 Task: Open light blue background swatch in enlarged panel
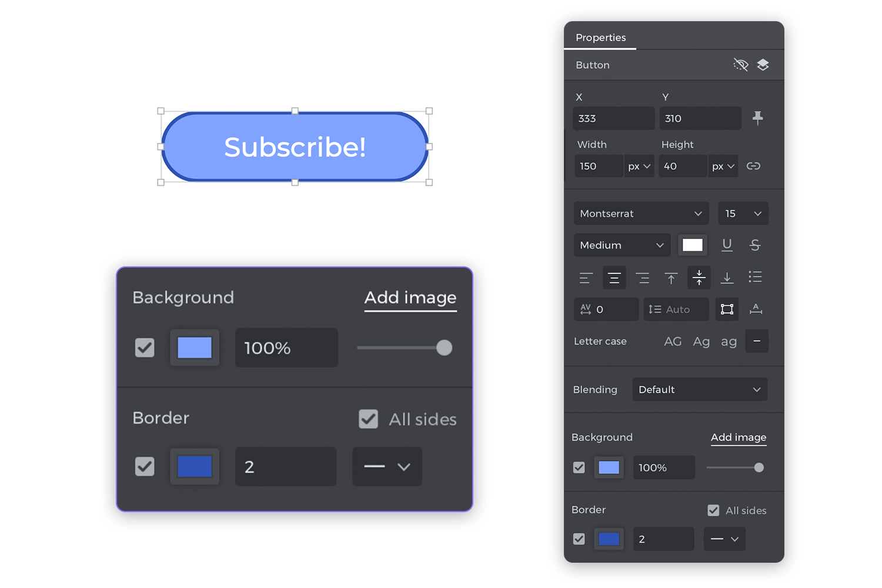(x=195, y=348)
